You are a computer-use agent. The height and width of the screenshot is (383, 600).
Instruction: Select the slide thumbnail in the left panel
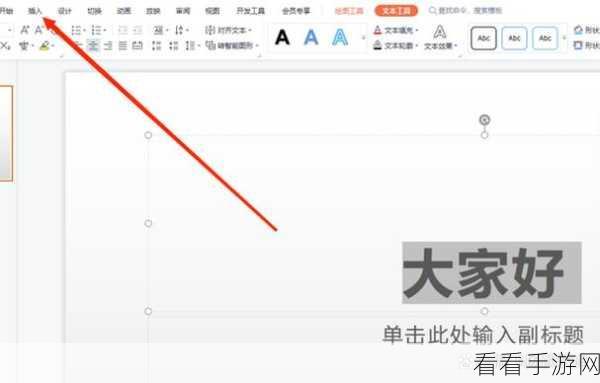click(x=6, y=133)
